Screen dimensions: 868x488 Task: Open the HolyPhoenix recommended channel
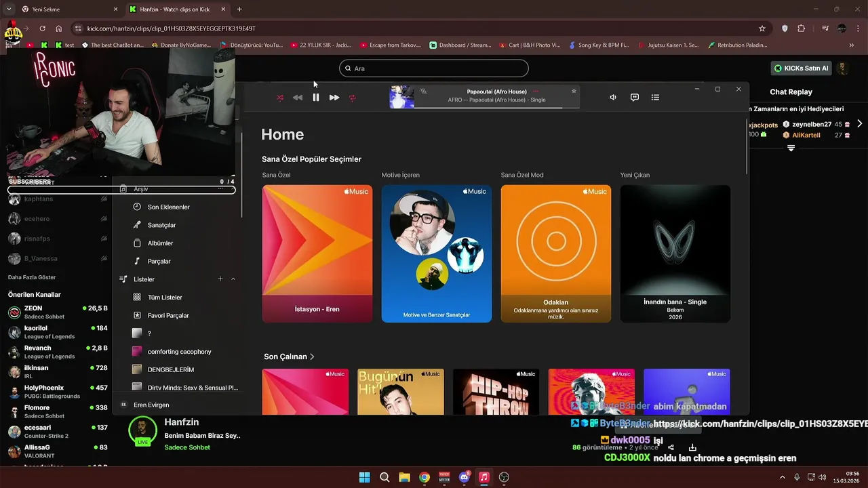point(57,392)
